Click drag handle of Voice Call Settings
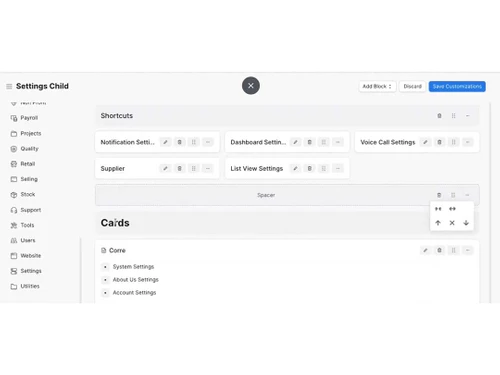Screen dimensions: 500x375 point(453,142)
